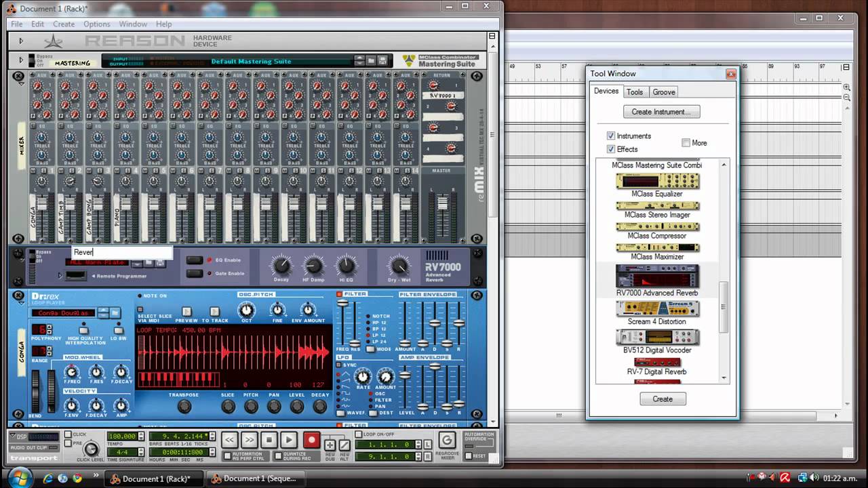Click Dr.Rex Preview button
The height and width of the screenshot is (488, 868).
(x=187, y=312)
